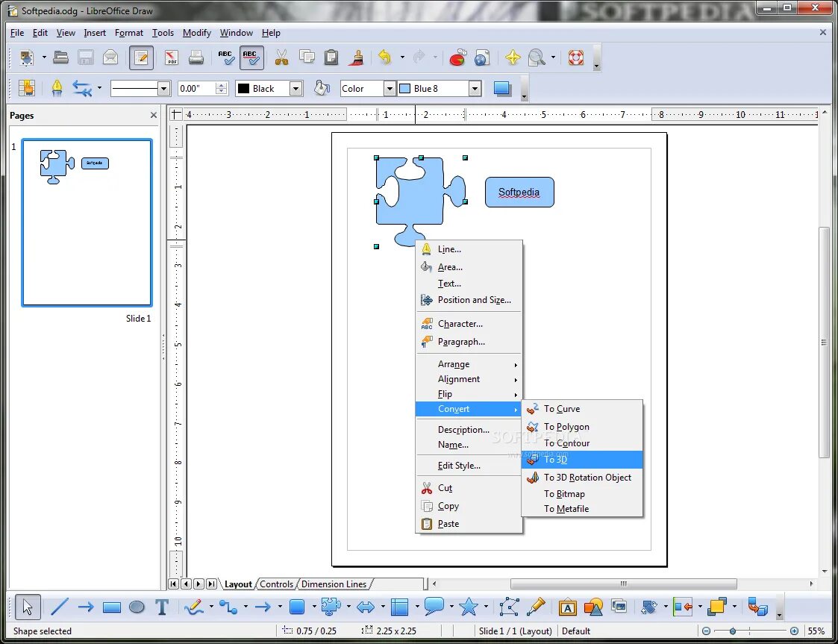838x644 pixels.
Task: Open the Color area style dropdown
Action: click(390, 89)
